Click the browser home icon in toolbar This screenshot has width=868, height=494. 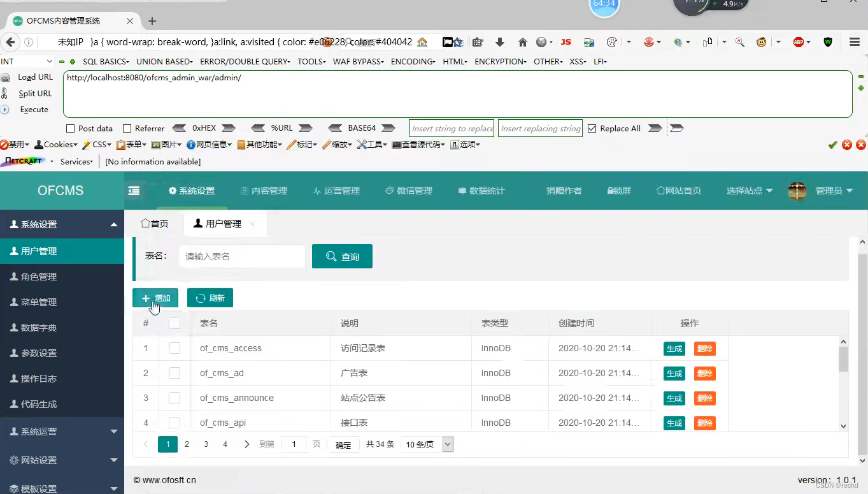[523, 42]
